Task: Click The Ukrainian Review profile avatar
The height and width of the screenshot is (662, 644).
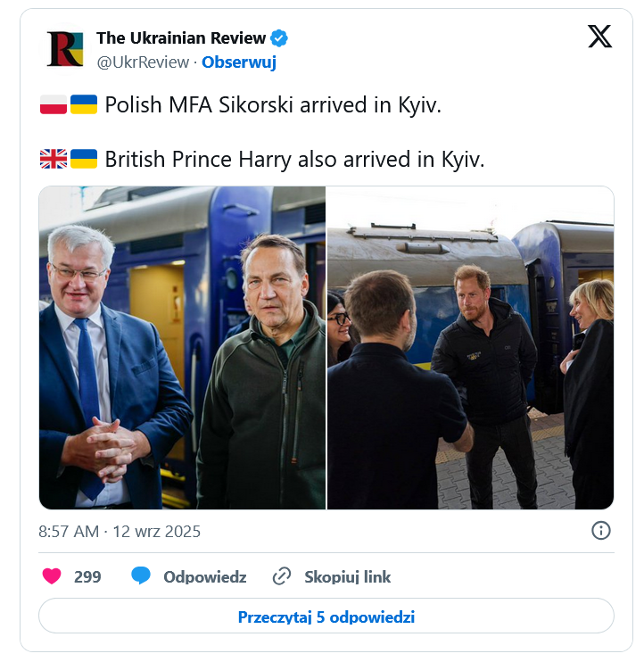Action: 65,49
